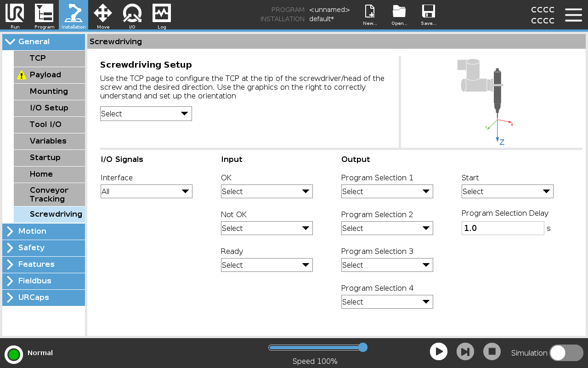Click the Program Selection Delay field
This screenshot has height=368, width=588.
pyautogui.click(x=503, y=228)
